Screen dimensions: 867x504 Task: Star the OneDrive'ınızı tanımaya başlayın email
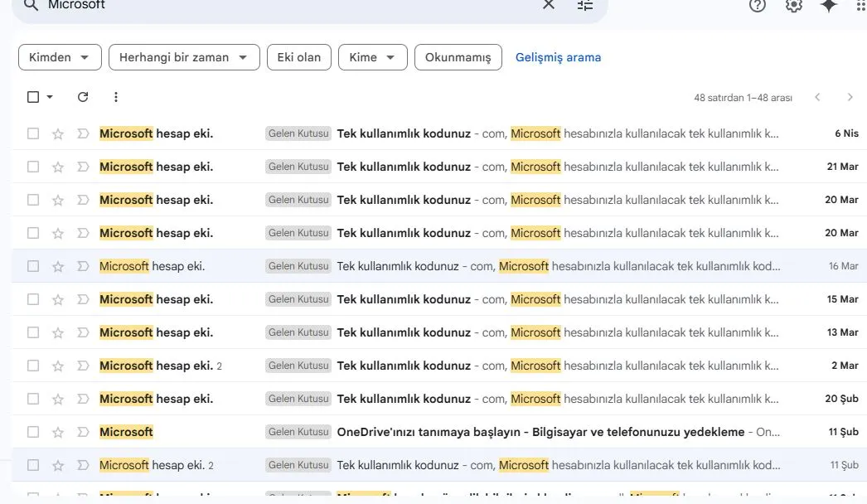(57, 432)
